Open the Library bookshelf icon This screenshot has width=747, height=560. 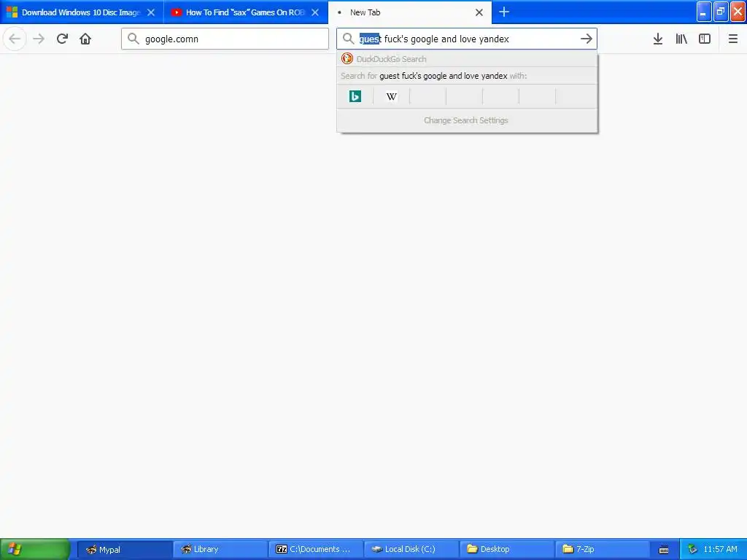681,39
